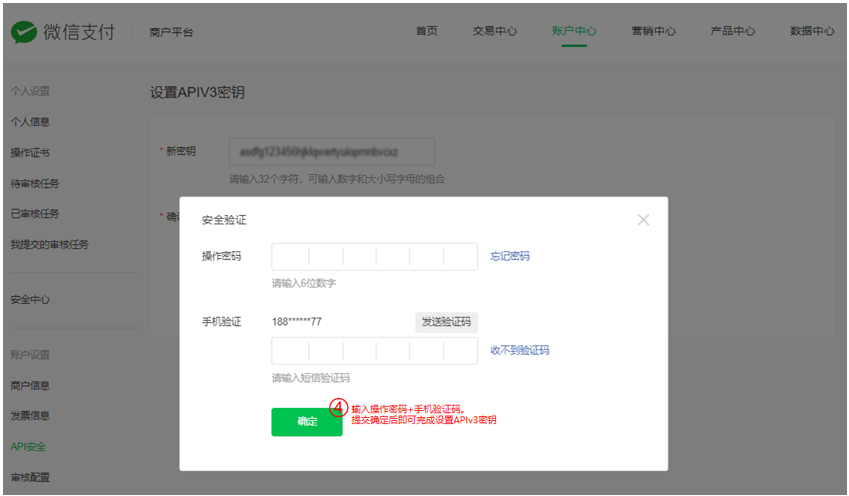
Task: Open the 数据中心 tab
Action: [811, 31]
